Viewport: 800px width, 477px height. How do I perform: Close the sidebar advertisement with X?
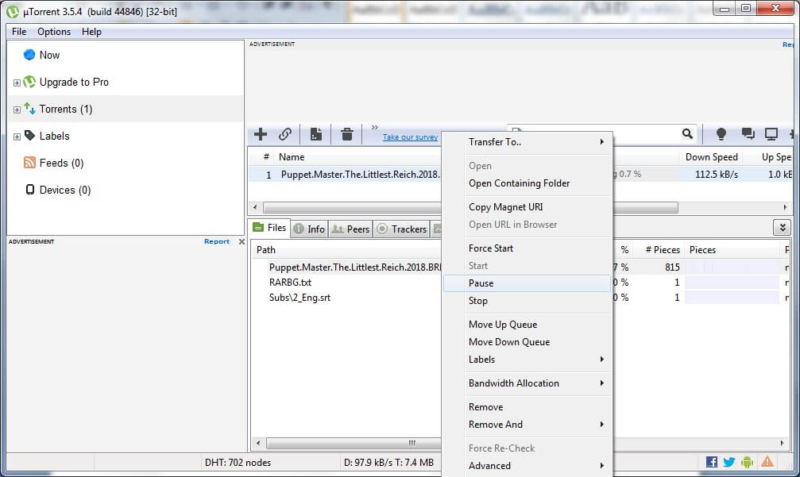(x=242, y=241)
